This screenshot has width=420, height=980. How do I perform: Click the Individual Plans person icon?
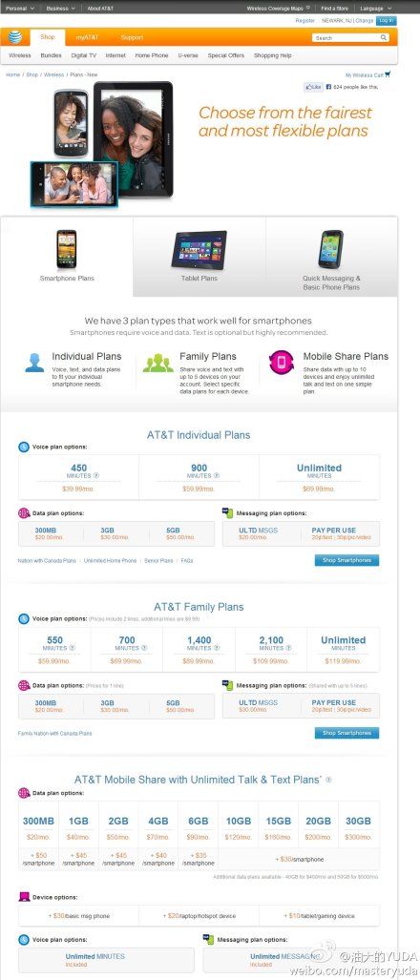click(35, 363)
